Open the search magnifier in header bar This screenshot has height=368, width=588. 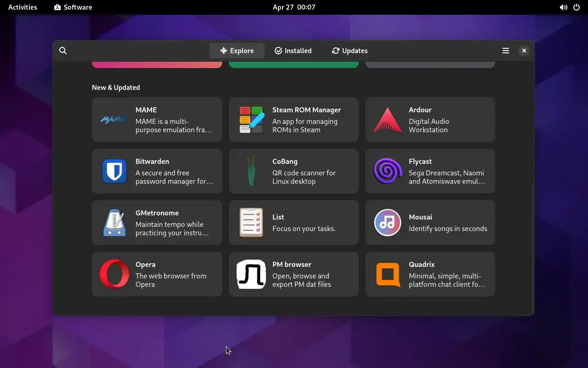[63, 51]
